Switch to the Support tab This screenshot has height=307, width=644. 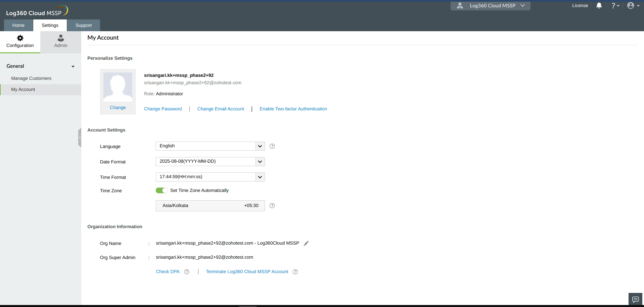(x=84, y=25)
